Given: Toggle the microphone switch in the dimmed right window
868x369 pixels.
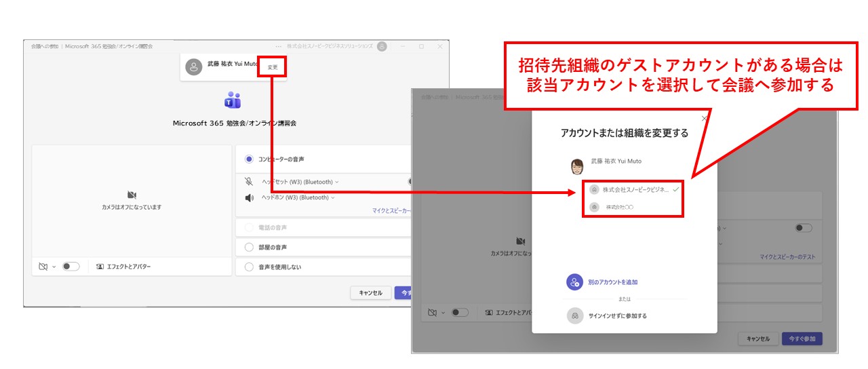Looking at the screenshot, I should click(804, 228).
